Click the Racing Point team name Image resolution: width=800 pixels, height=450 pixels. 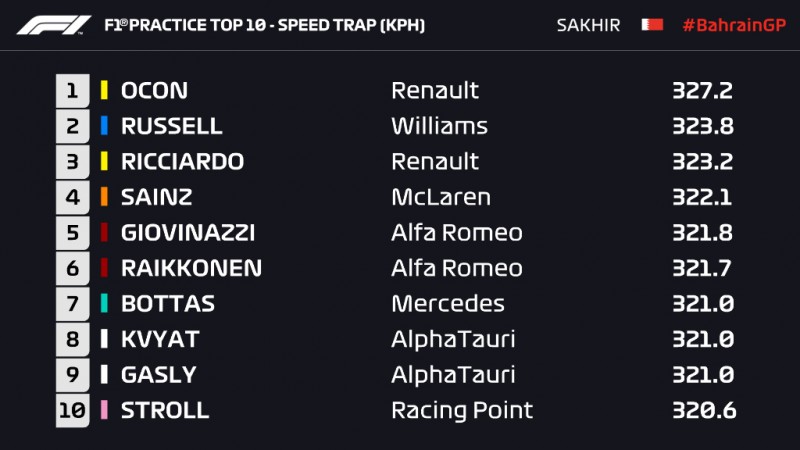pyautogui.click(x=462, y=410)
